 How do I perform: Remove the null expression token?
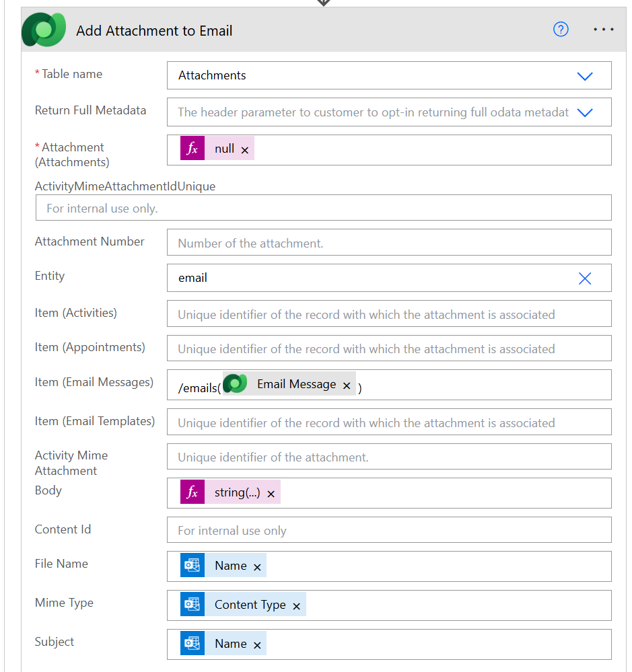[245, 150]
